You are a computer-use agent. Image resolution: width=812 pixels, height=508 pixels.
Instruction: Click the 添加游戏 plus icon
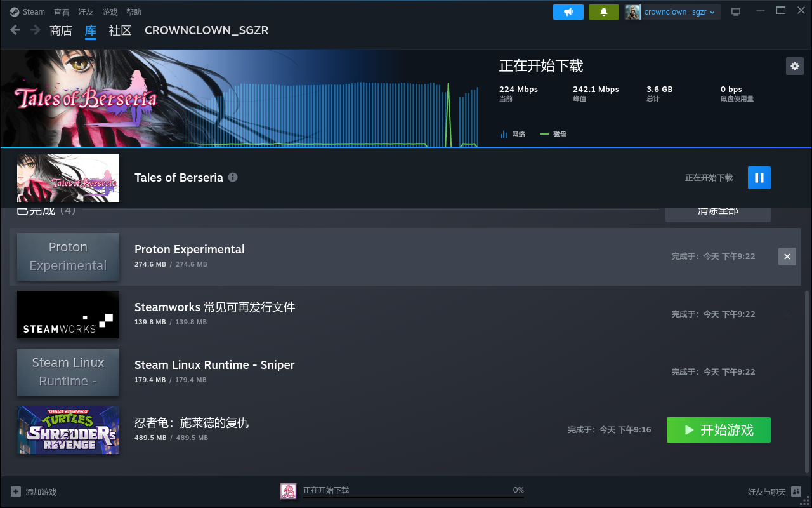pos(16,491)
